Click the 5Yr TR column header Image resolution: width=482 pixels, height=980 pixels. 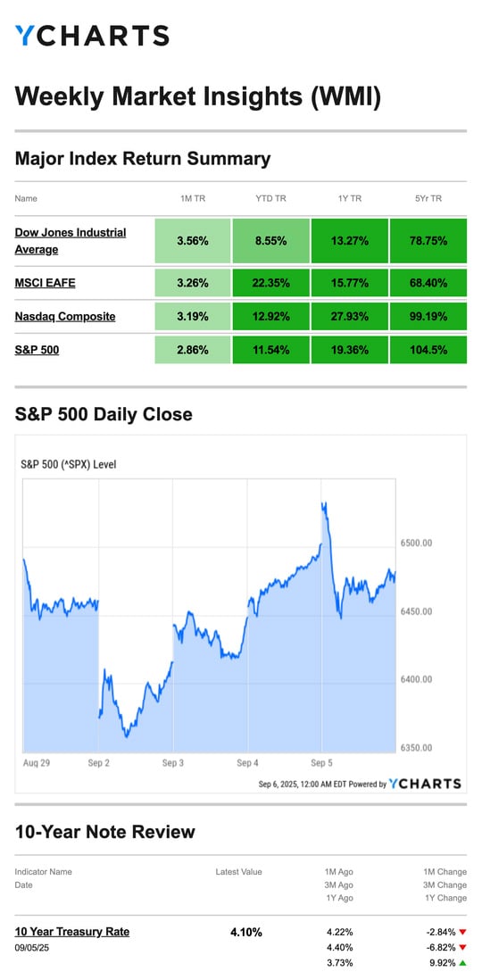click(428, 199)
